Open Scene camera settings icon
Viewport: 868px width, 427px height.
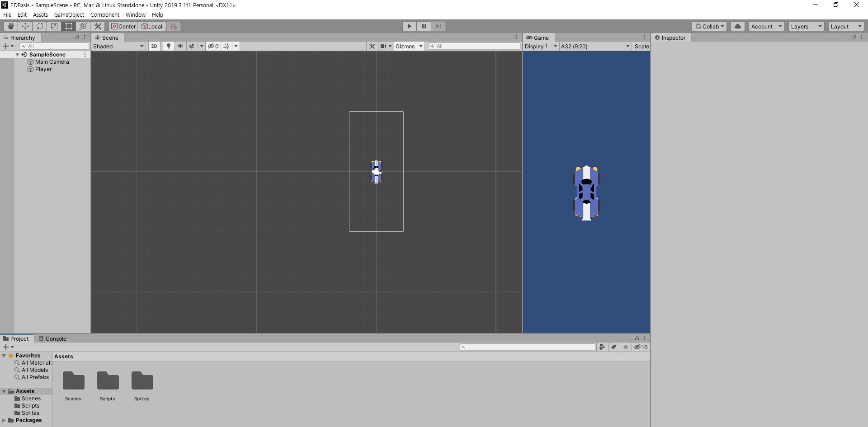coord(386,46)
